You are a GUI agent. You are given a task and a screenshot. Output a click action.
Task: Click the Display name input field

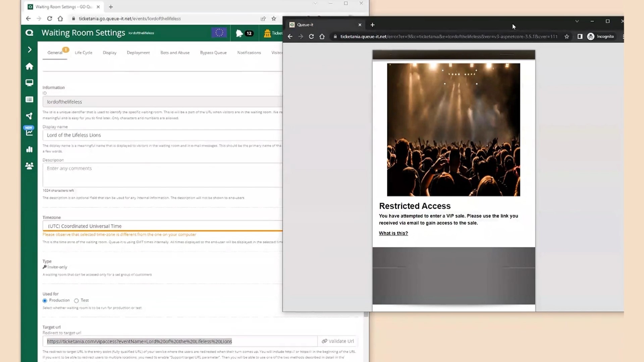click(163, 135)
